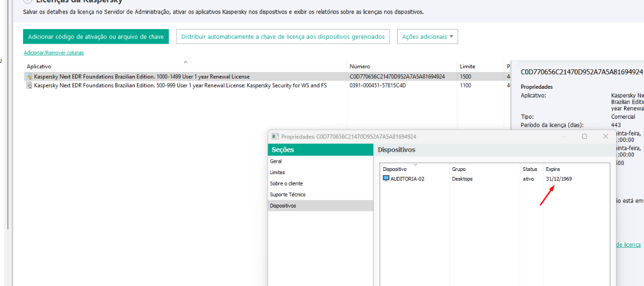Select the 500-999 User license row
This screenshot has height=286, width=644.
180,85
